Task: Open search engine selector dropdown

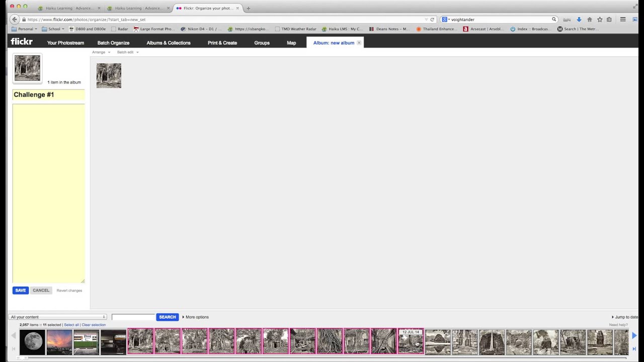Action: coord(446,20)
